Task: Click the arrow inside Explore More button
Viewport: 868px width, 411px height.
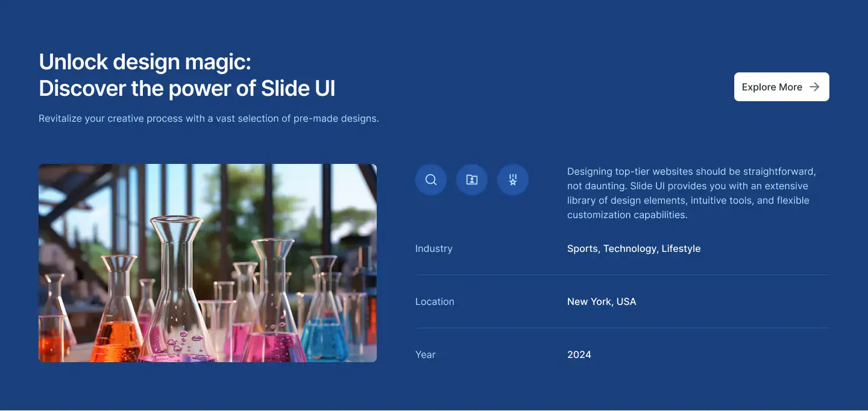Action: (x=814, y=87)
